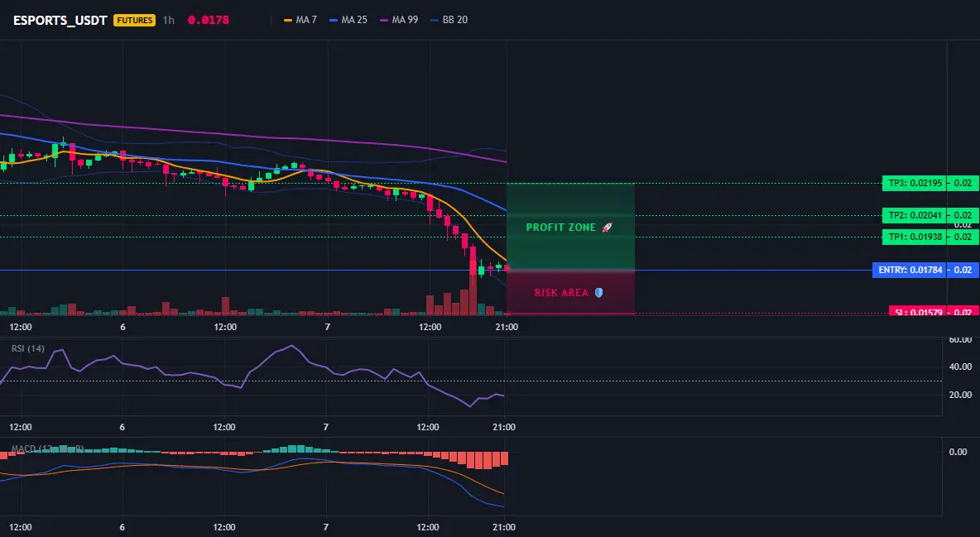Viewport: 980px width, 537px height.
Task: Click the RSI 30 dotted threshold line
Action: [x=471, y=381]
